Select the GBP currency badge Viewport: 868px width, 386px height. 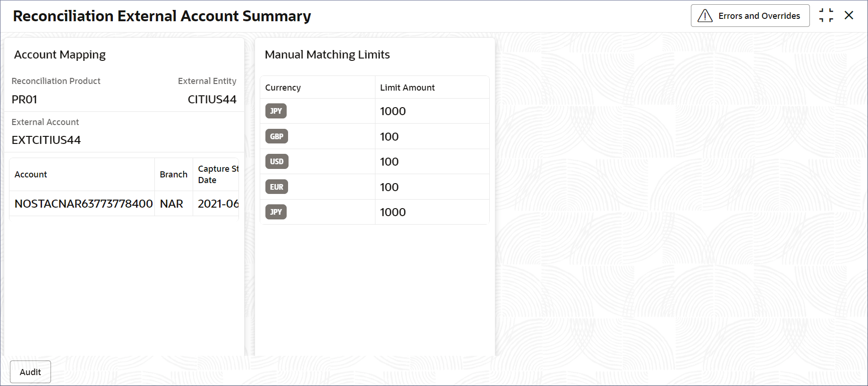click(276, 136)
